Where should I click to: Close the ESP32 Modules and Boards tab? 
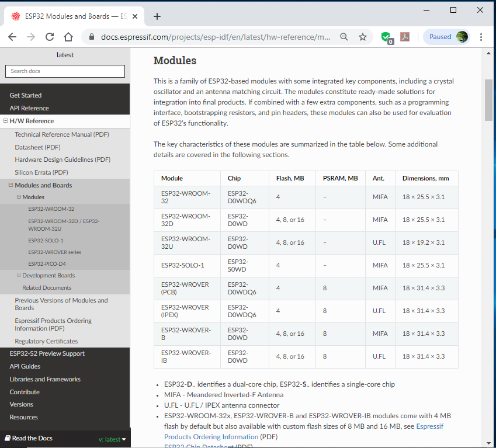tap(135, 16)
